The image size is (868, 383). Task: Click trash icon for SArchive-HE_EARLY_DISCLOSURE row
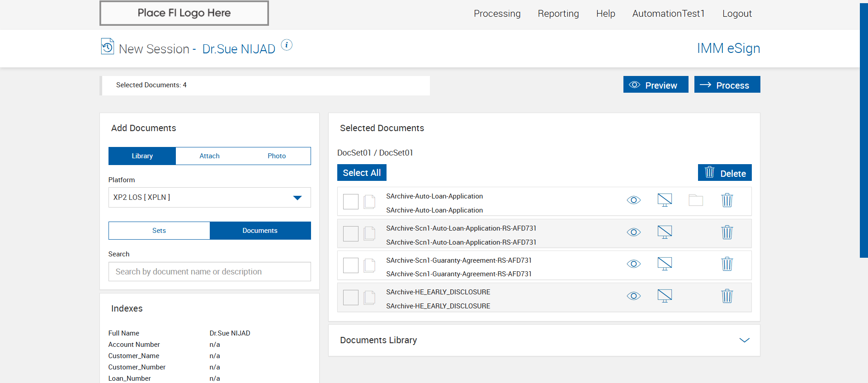point(726,296)
